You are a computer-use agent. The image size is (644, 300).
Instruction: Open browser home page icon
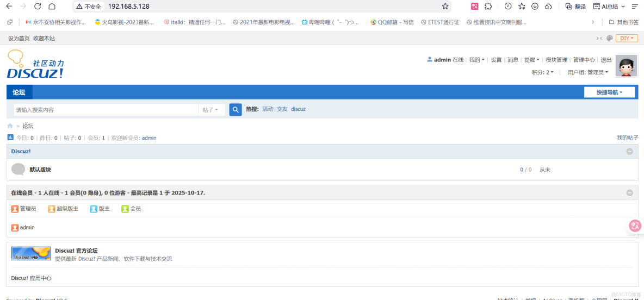pyautogui.click(x=52, y=6)
